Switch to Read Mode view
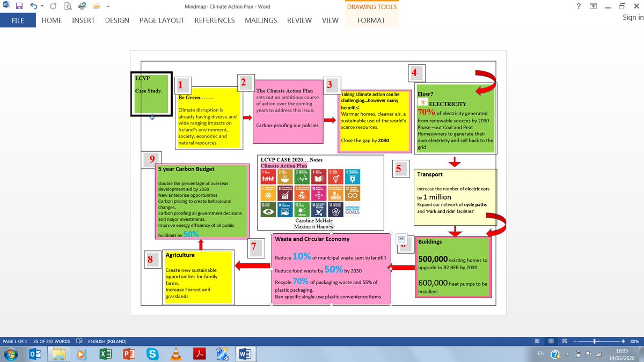 pos(537,341)
